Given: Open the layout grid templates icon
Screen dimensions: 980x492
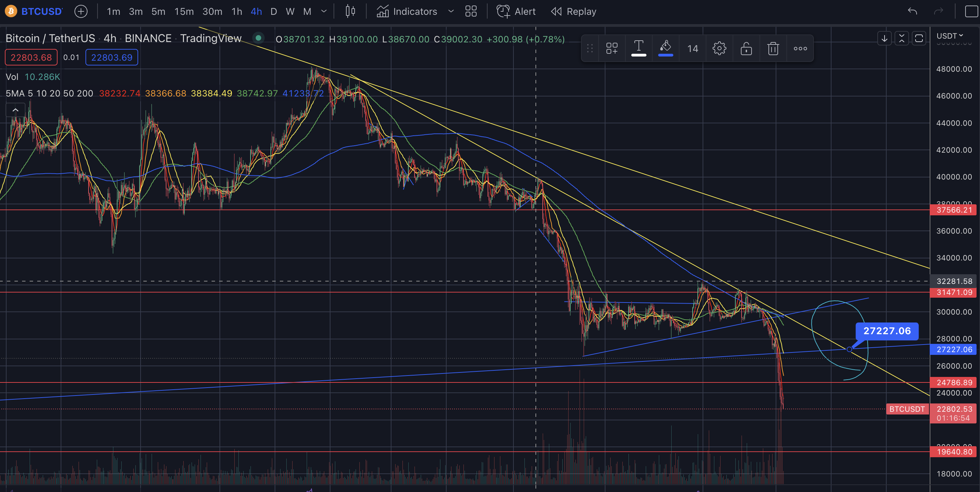Looking at the screenshot, I should coord(471,11).
